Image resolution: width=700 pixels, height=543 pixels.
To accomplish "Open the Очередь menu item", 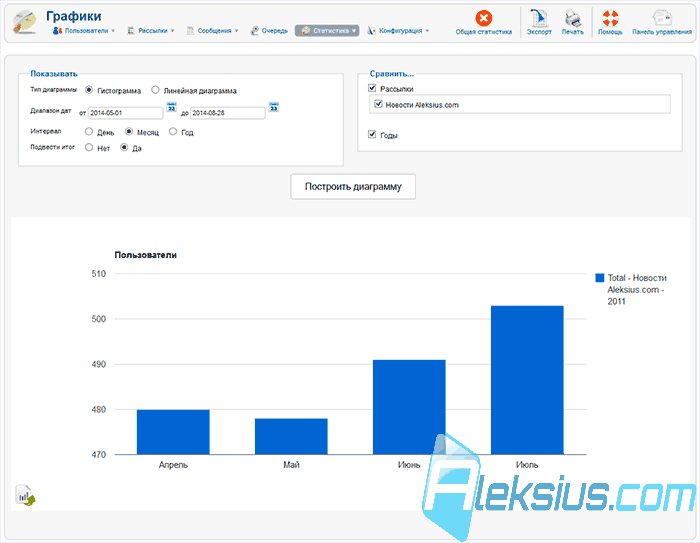I will pyautogui.click(x=269, y=31).
